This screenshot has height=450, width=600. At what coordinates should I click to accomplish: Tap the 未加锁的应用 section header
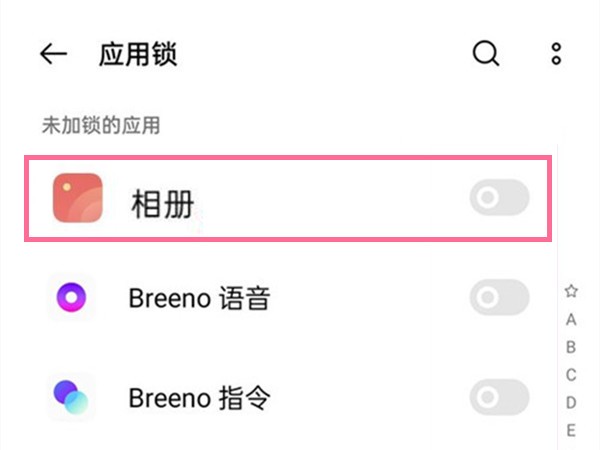click(101, 126)
